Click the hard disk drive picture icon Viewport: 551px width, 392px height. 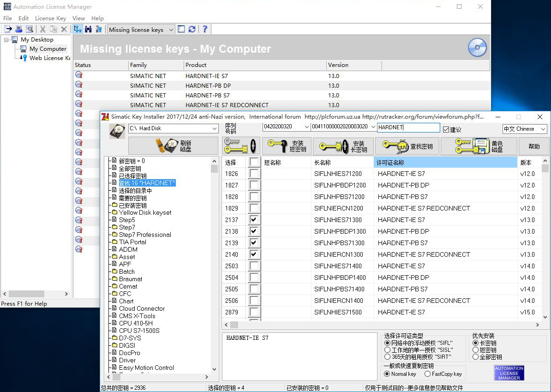[x=117, y=131]
